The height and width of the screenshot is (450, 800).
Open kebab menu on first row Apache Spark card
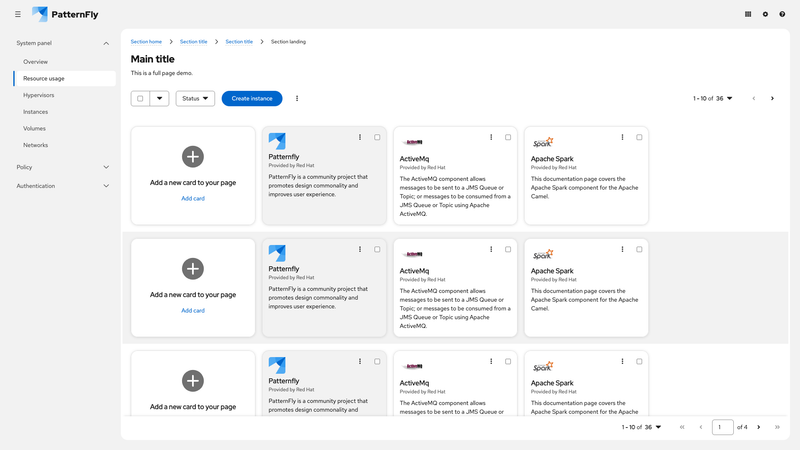pyautogui.click(x=622, y=137)
